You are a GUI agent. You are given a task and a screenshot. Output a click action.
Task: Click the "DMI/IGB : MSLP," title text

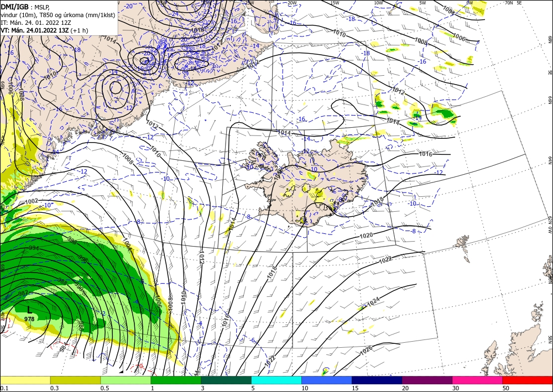[25, 7]
